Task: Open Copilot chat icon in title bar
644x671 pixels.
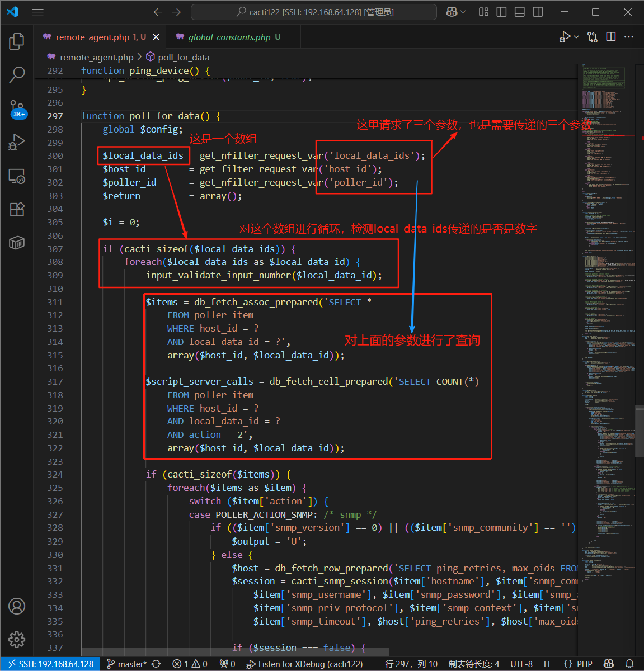Action: coord(452,12)
